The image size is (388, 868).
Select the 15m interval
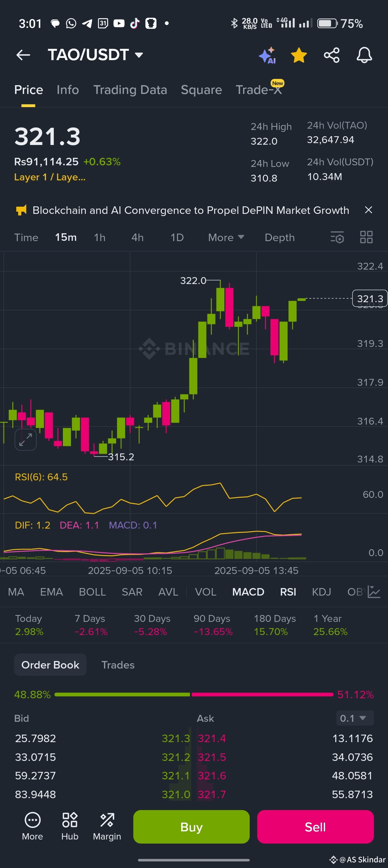[66, 238]
